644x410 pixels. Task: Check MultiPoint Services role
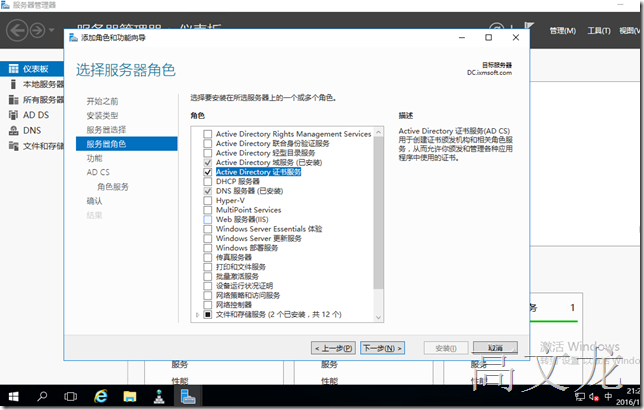pyautogui.click(x=208, y=210)
